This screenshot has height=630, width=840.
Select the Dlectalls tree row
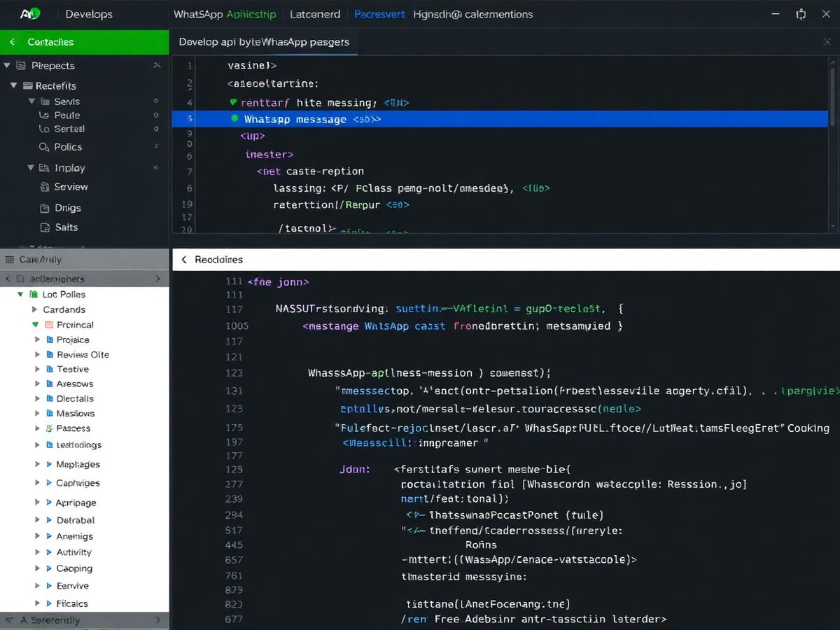pyautogui.click(x=84, y=398)
